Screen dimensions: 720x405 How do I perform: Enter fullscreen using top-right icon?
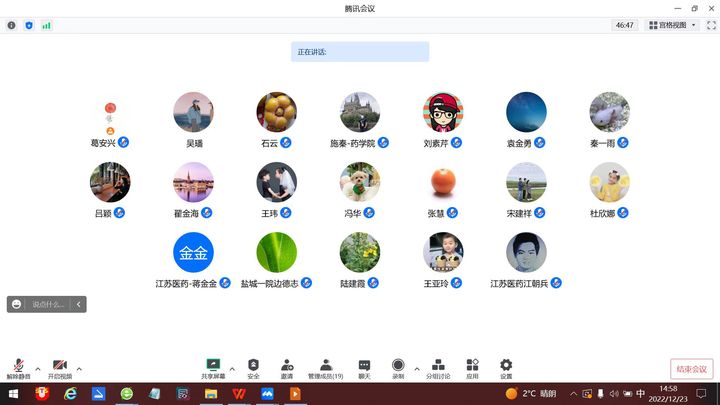[x=709, y=25]
